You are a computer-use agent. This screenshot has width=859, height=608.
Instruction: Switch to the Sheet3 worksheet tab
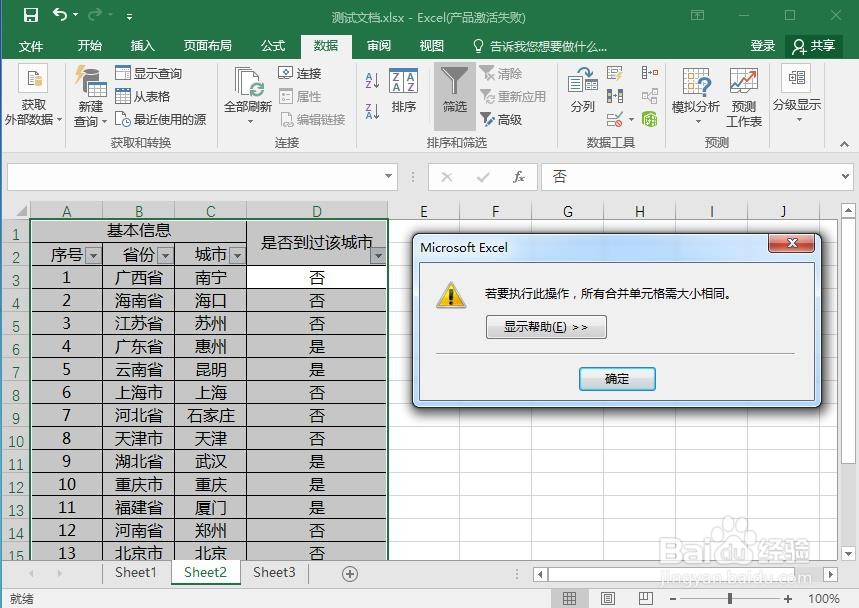click(x=272, y=572)
